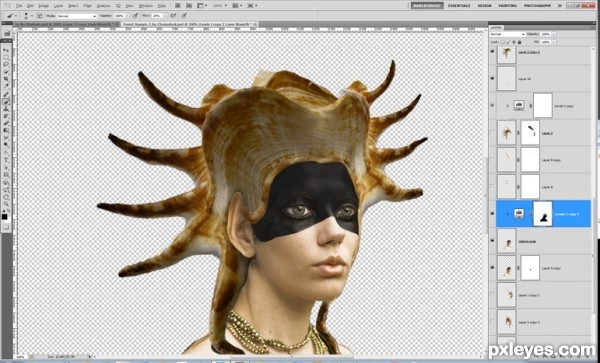Image resolution: width=600 pixels, height=363 pixels.
Task: Open the Help menu
Action: point(161,6)
